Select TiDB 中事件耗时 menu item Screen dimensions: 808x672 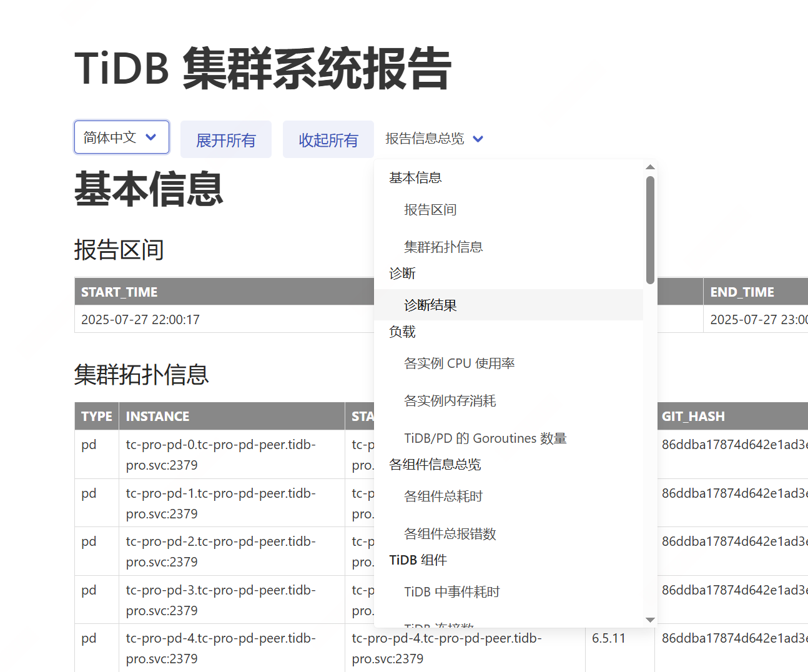[451, 592]
